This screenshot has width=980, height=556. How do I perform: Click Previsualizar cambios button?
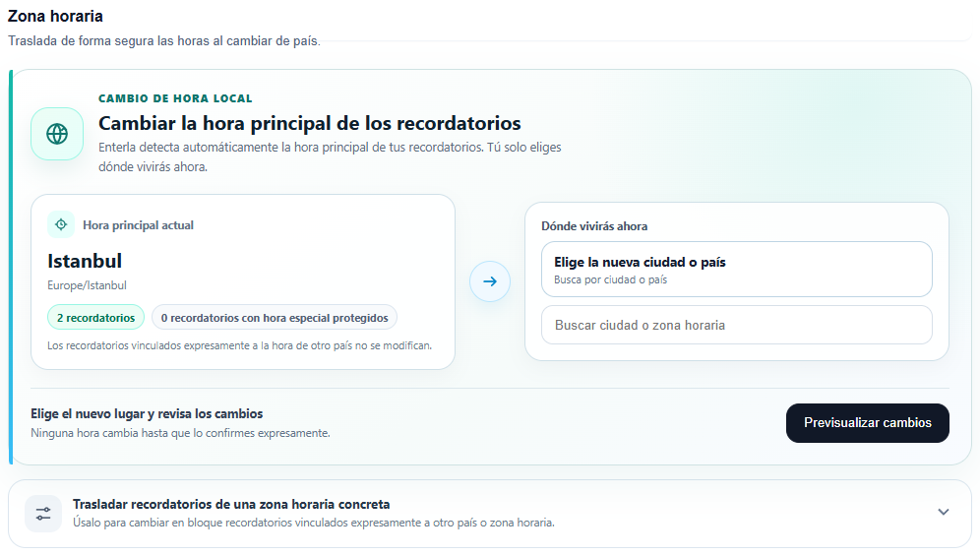coord(868,423)
